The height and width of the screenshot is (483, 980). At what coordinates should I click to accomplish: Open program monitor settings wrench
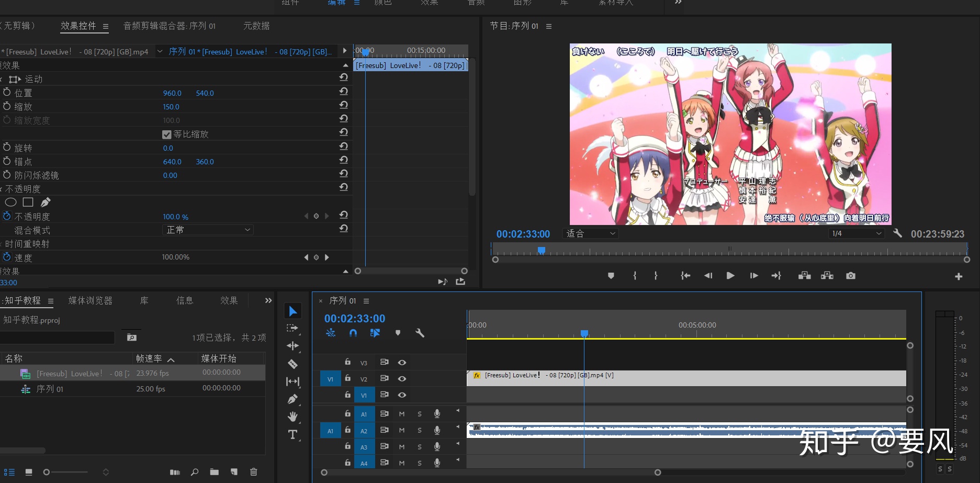pos(897,233)
